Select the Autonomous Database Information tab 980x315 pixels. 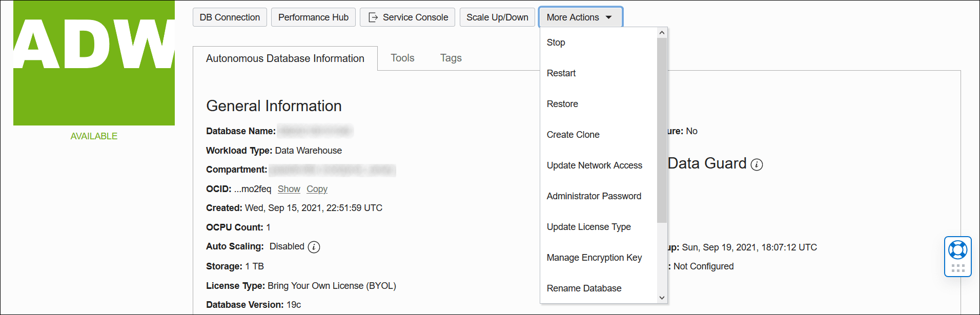pyautogui.click(x=285, y=58)
